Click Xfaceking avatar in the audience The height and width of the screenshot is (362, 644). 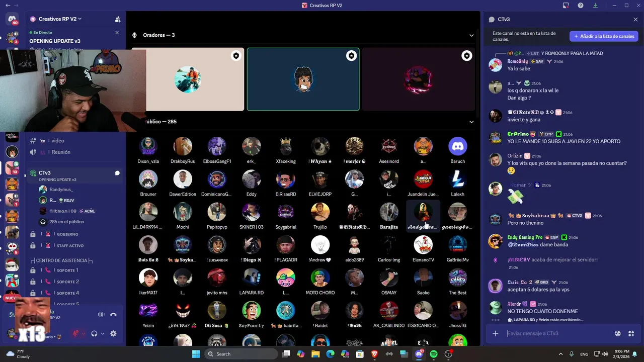pos(286,146)
